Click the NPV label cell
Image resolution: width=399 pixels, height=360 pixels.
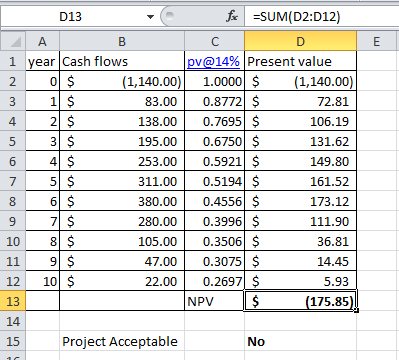click(x=214, y=301)
